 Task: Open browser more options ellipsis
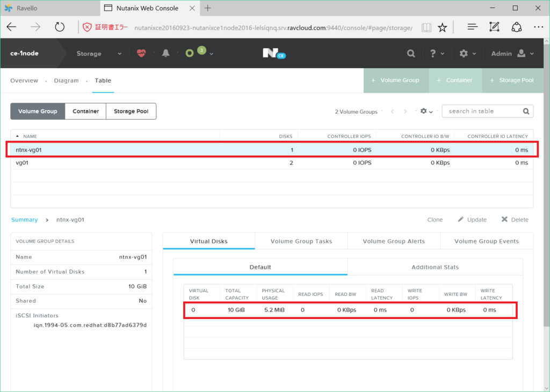tap(538, 27)
